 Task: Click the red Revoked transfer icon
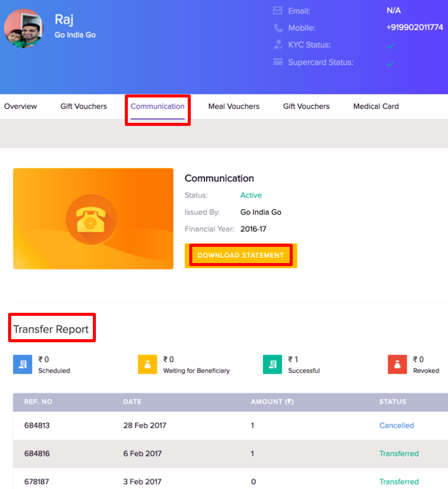point(397,364)
